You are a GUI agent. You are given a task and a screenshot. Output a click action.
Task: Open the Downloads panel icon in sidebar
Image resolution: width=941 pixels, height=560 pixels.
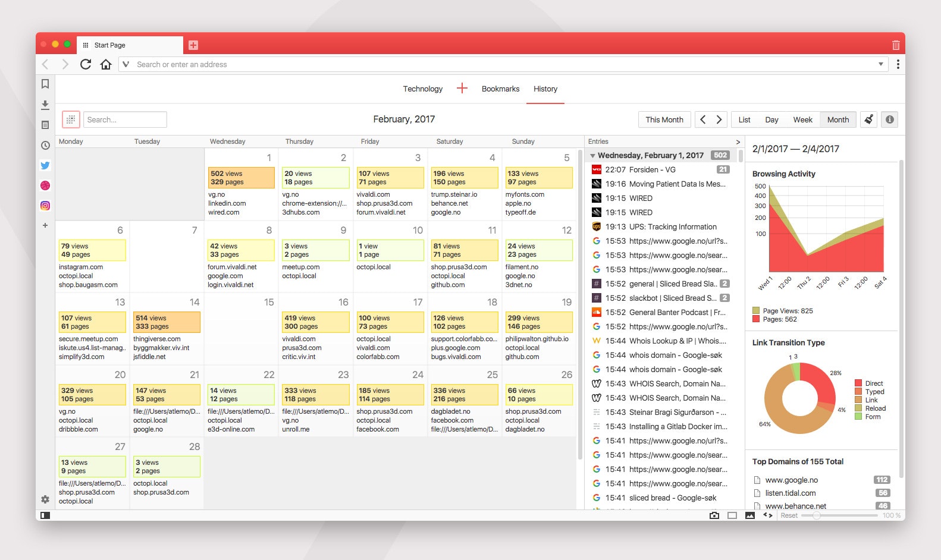(45, 105)
